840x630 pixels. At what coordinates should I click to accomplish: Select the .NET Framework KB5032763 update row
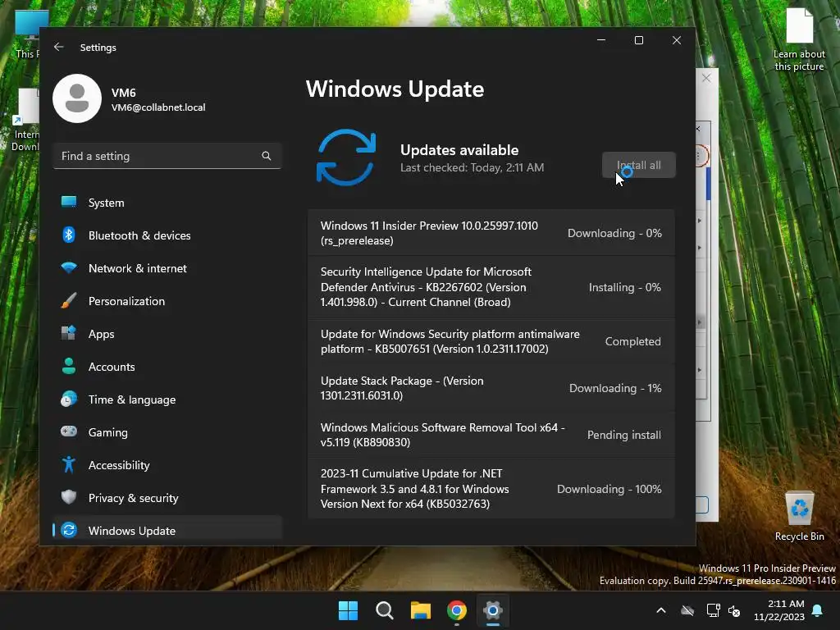point(491,489)
